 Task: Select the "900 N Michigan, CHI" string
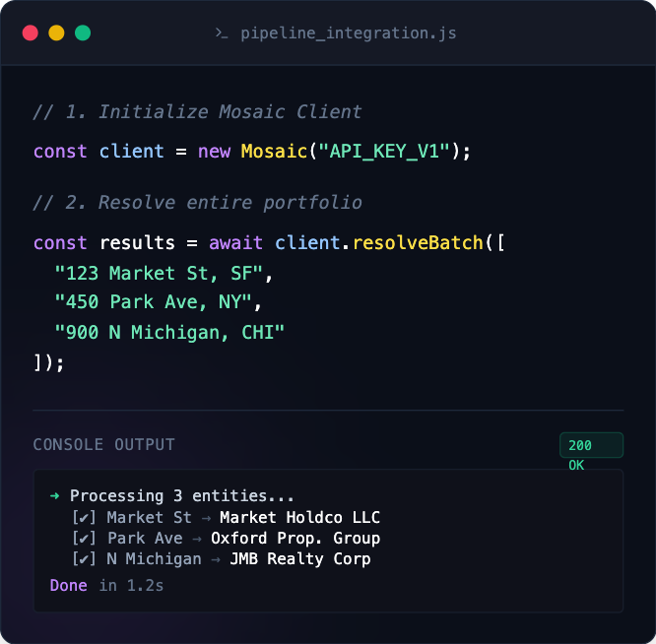tap(169, 333)
